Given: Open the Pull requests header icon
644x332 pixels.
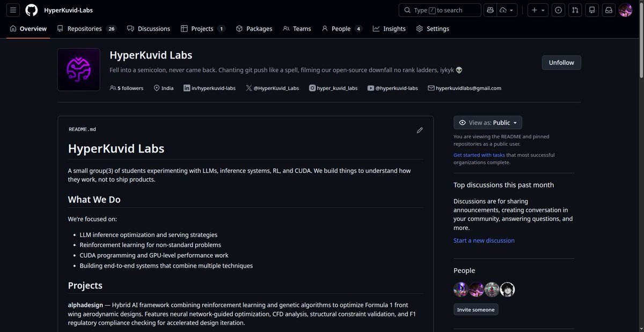Looking at the screenshot, I should (575, 10).
